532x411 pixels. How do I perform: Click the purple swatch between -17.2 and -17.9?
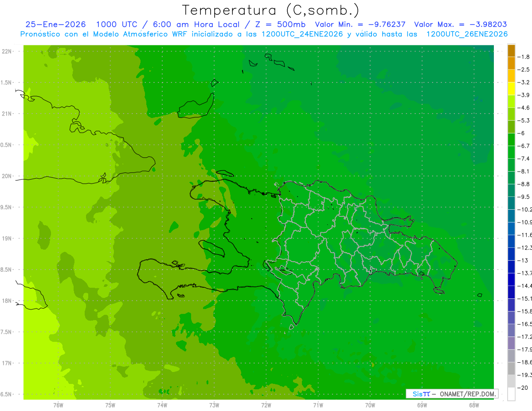click(x=511, y=343)
